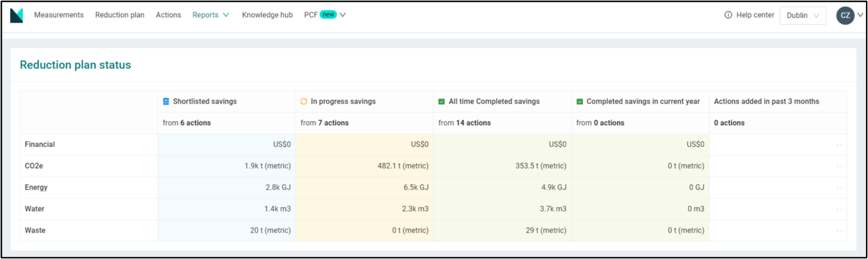Click the Shortlisted savings header
Screen dimensions: 868x259
(x=205, y=101)
